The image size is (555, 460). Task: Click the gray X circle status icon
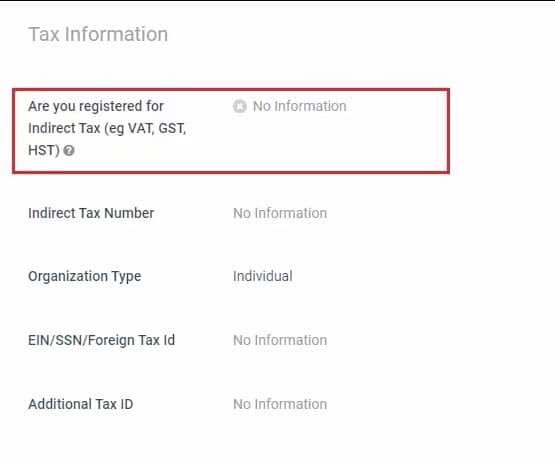coord(240,106)
